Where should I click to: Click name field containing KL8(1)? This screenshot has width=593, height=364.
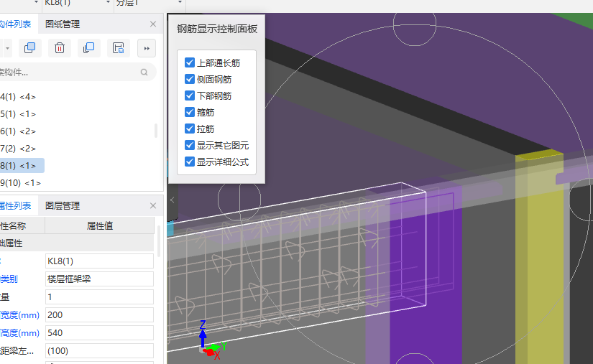pos(99,261)
